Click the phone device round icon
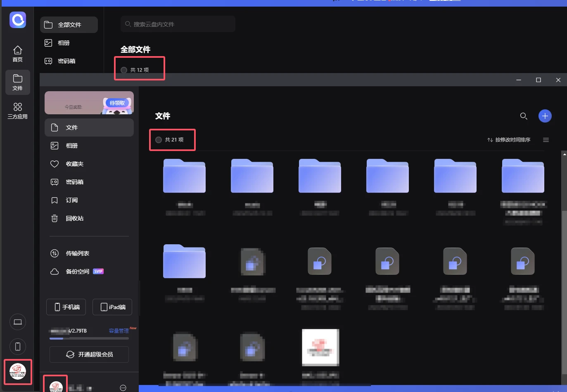 point(18,347)
